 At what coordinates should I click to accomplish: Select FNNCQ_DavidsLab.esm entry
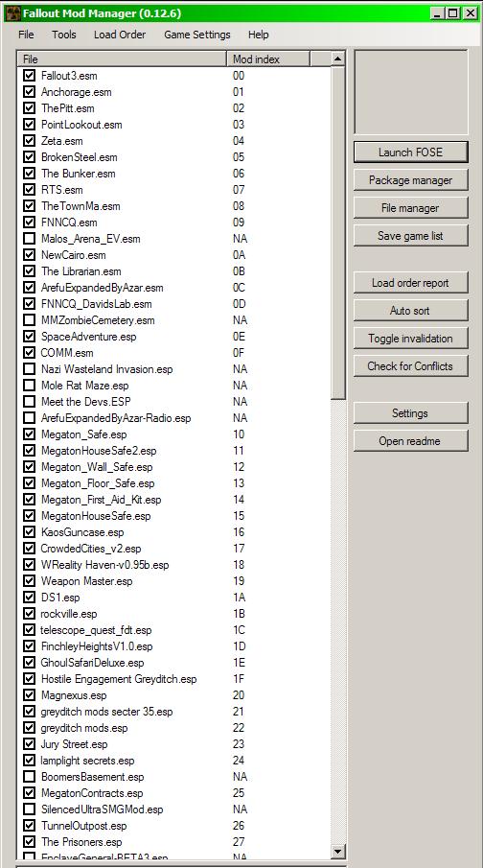pos(96,304)
